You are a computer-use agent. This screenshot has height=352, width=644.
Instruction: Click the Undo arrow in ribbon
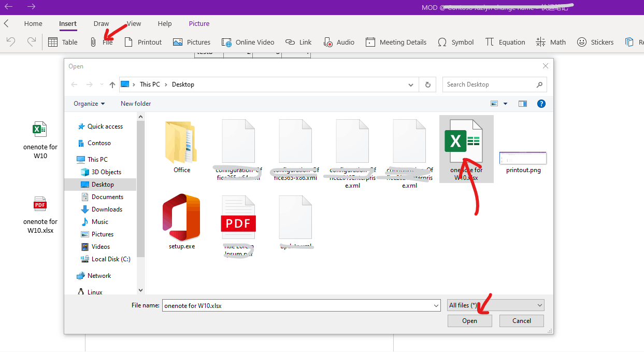pos(11,42)
